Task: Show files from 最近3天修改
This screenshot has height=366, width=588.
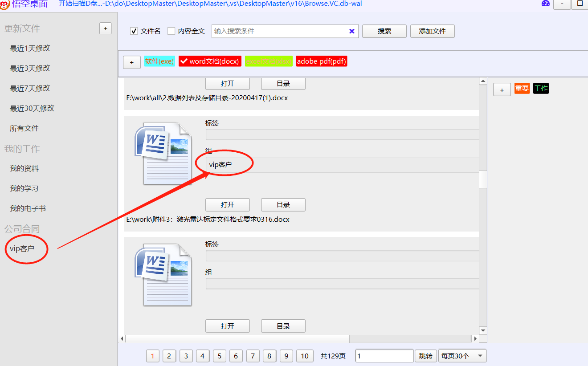Action: pyautogui.click(x=30, y=68)
